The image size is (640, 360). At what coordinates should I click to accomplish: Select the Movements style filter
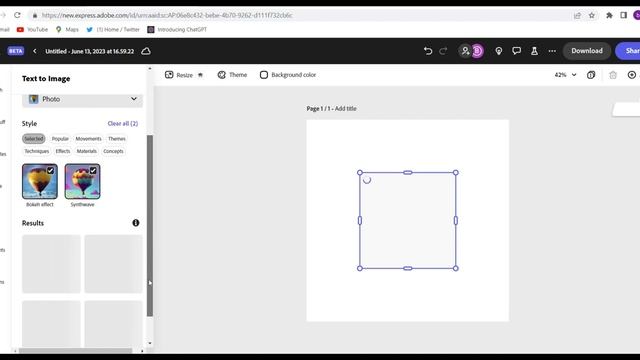coord(88,139)
